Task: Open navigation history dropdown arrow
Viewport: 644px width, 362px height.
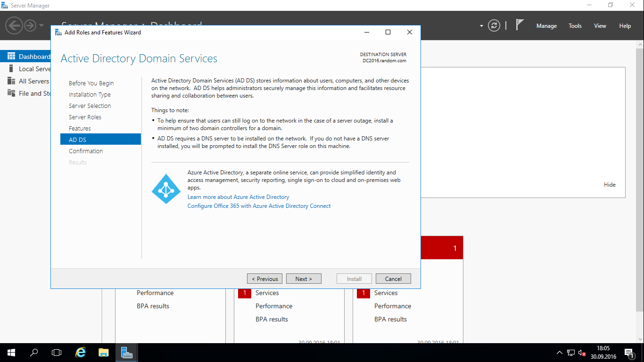Action: point(41,25)
